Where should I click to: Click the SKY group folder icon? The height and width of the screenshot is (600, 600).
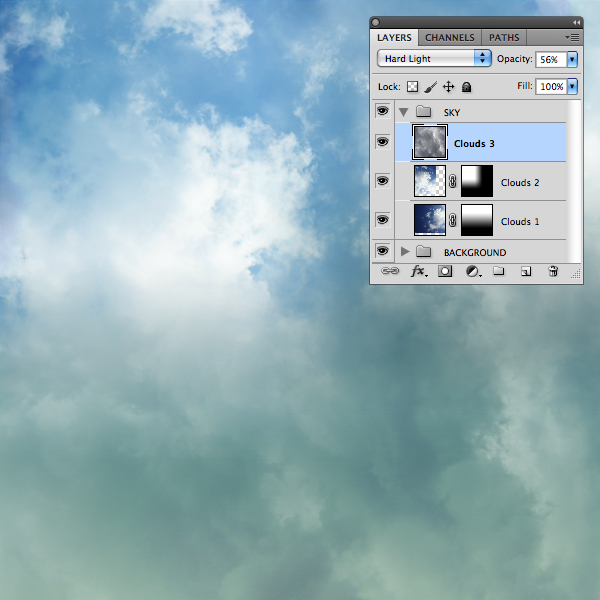(x=424, y=112)
